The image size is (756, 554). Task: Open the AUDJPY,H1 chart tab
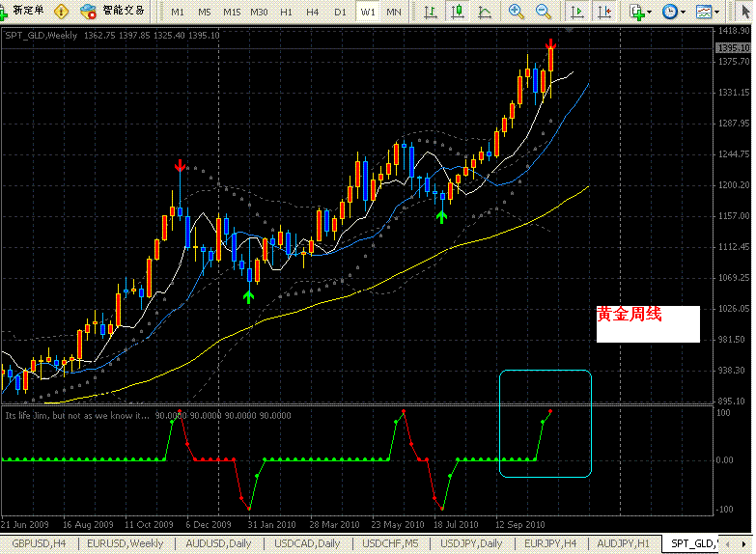[x=623, y=543]
